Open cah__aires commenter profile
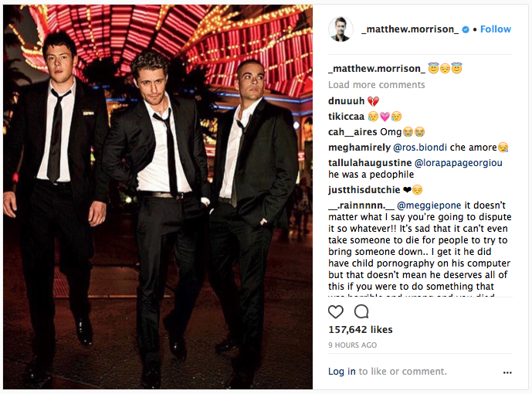The width and height of the screenshot is (532, 394). (x=353, y=131)
